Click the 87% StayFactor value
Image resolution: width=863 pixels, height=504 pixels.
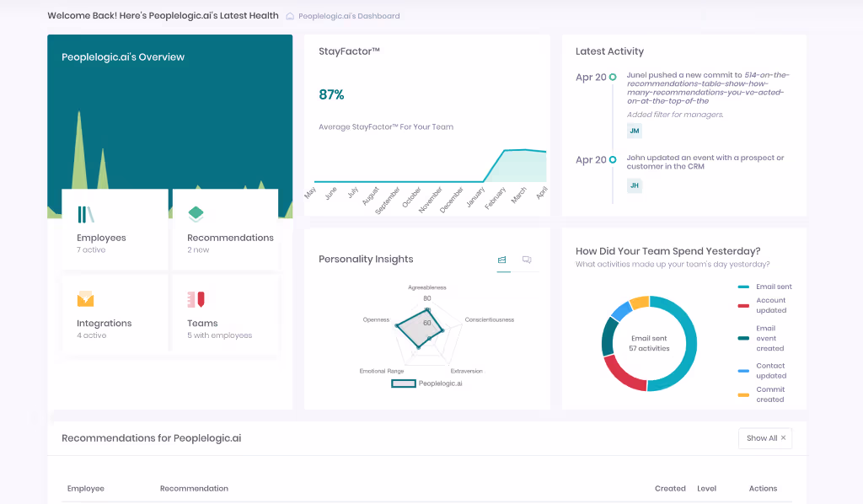[x=331, y=94]
